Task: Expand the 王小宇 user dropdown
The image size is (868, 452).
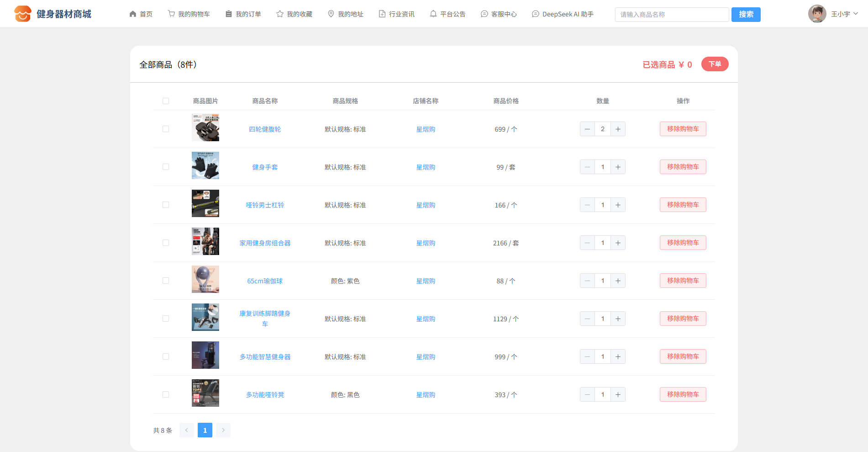Action: coord(845,14)
